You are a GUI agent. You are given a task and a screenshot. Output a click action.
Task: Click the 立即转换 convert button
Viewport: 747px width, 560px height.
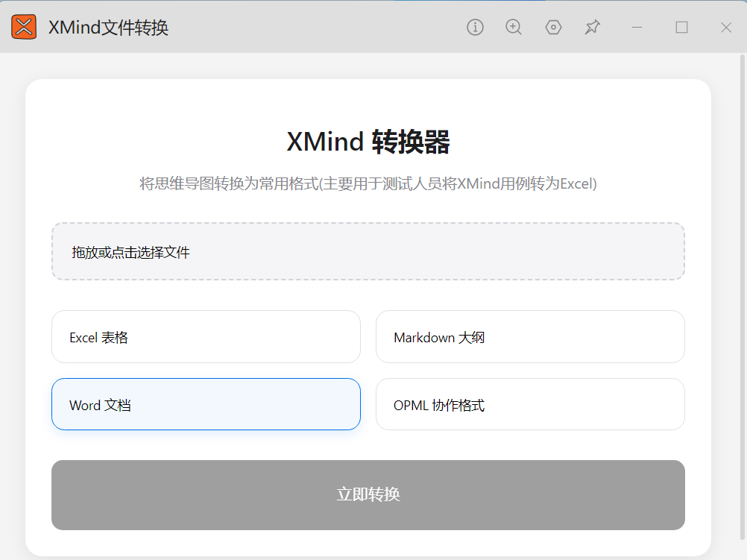tap(368, 494)
